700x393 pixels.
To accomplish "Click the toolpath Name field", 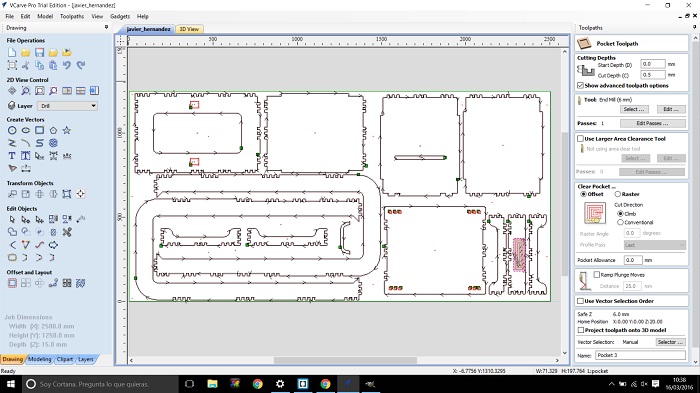I will click(x=640, y=355).
